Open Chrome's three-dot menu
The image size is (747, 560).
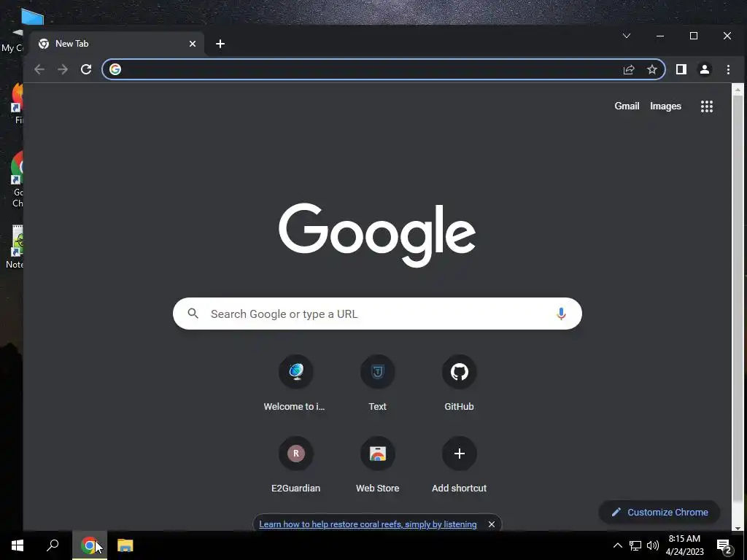(728, 69)
